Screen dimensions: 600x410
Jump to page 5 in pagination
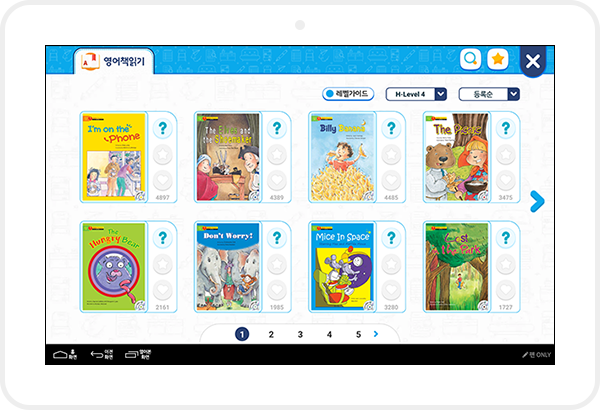click(358, 334)
